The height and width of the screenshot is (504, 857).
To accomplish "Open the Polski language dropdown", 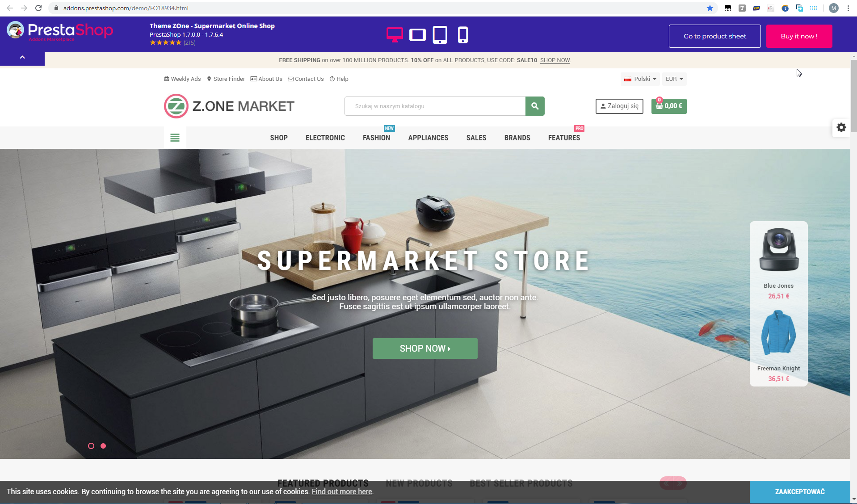I will pyautogui.click(x=640, y=79).
